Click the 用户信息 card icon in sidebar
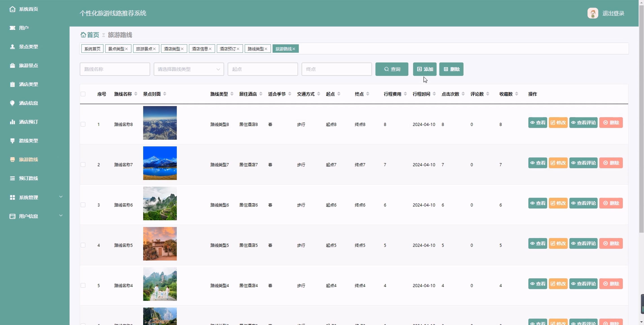 (12, 216)
